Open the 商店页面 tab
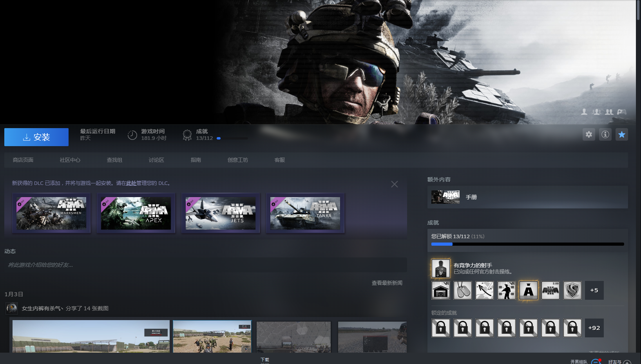The image size is (641, 364). 23,160
